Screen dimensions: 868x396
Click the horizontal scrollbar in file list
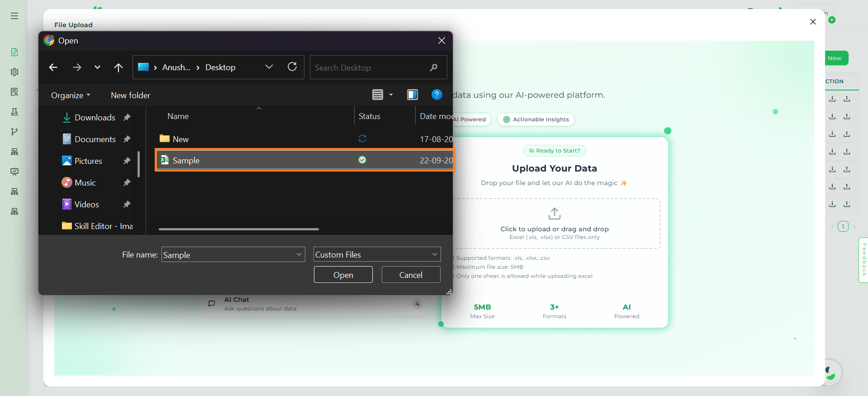(x=238, y=229)
